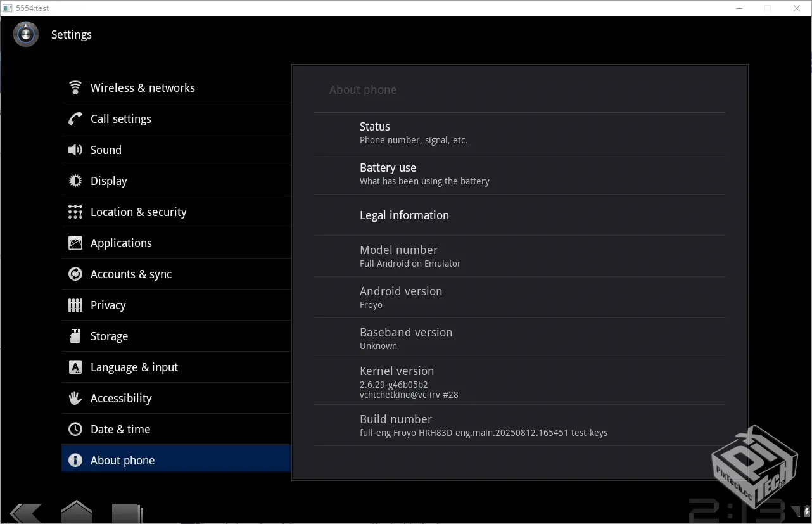Click the Sound speaker icon
812x524 pixels.
point(75,150)
